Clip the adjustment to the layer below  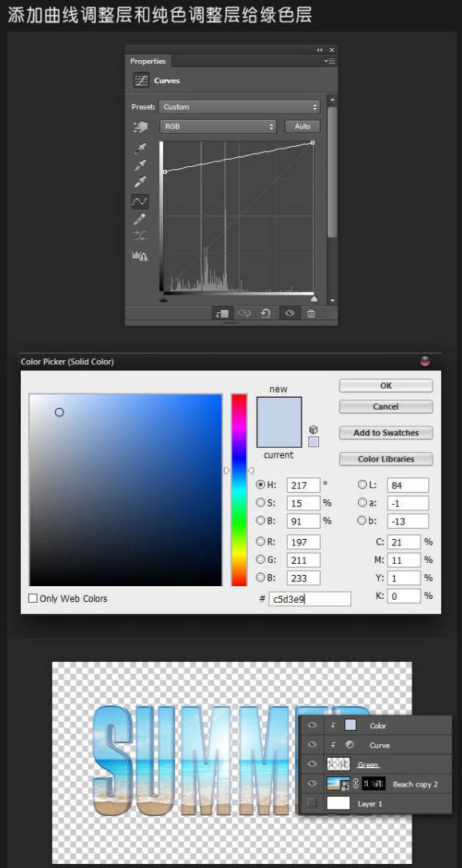point(221,313)
